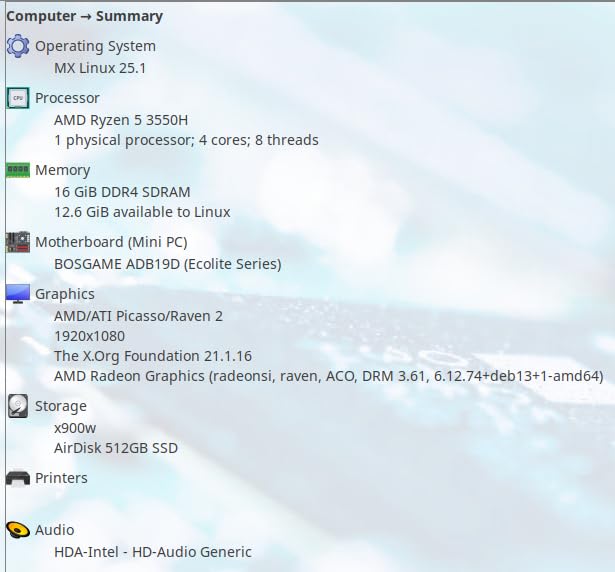Click the Operating System gear icon
This screenshot has width=615, height=572.
point(17,46)
